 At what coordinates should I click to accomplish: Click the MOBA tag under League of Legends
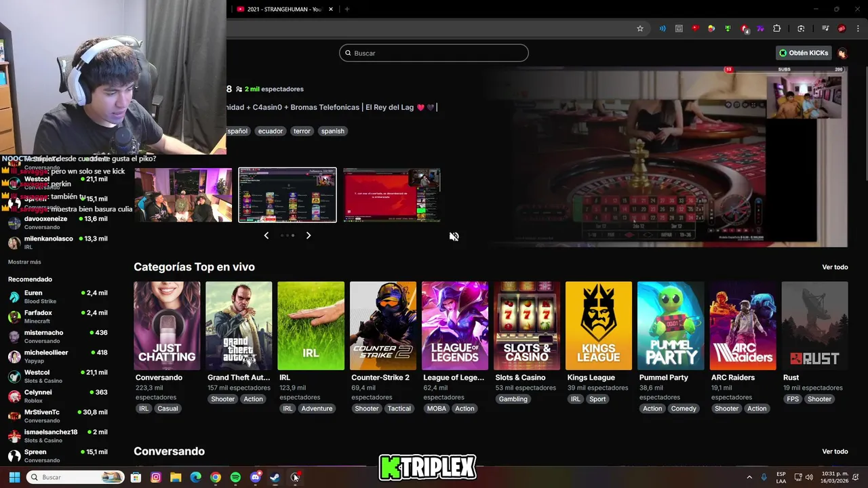coord(437,409)
